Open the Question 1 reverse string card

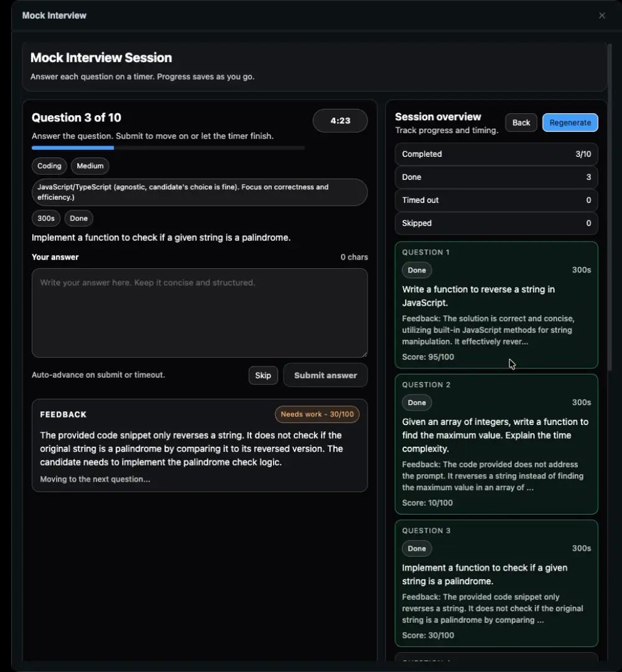(496, 305)
